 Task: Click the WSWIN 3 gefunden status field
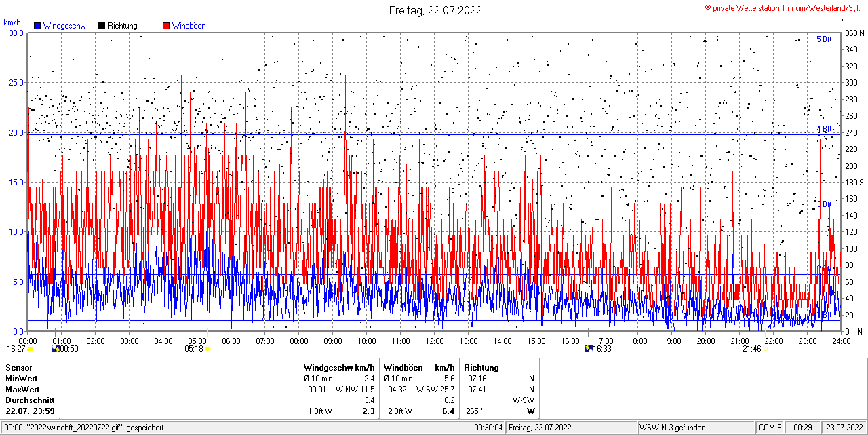pyautogui.click(x=696, y=428)
